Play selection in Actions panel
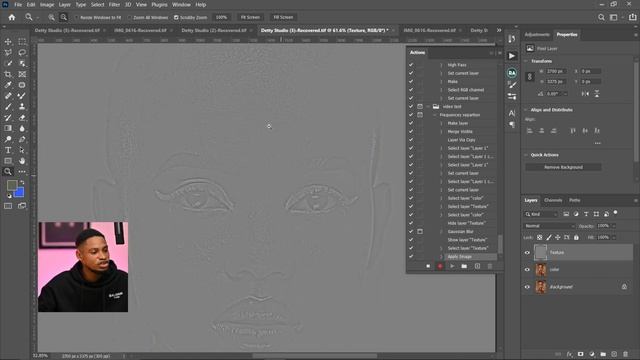This screenshot has height=360, width=640. pyautogui.click(x=452, y=266)
